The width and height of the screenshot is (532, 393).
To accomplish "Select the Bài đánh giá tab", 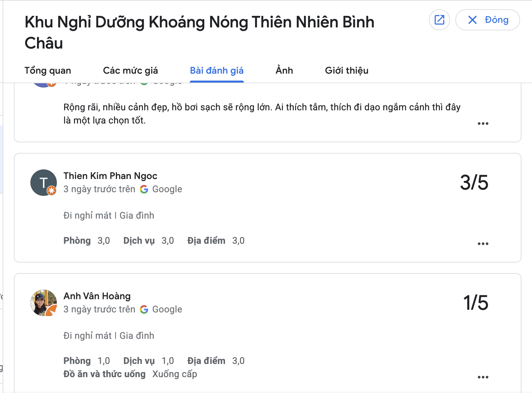I will point(217,70).
